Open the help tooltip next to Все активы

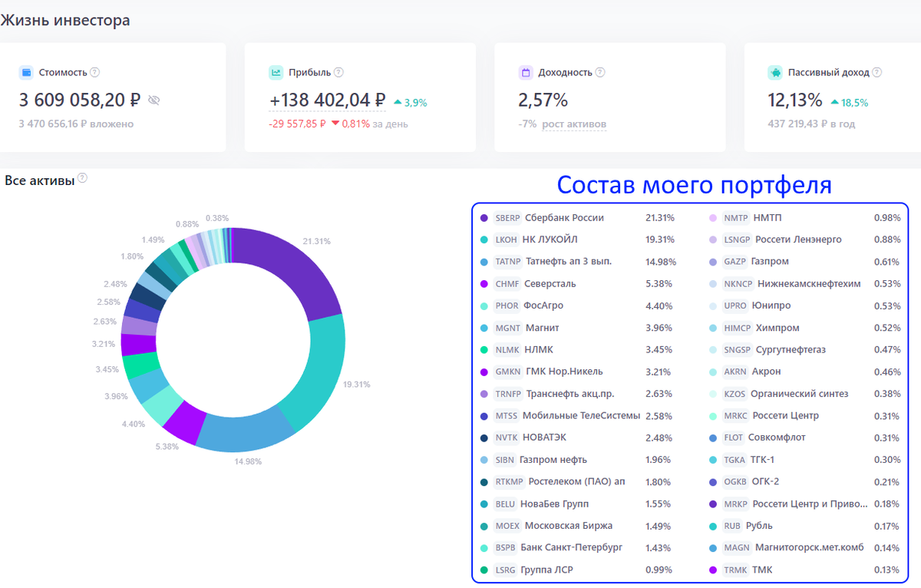pyautogui.click(x=83, y=178)
